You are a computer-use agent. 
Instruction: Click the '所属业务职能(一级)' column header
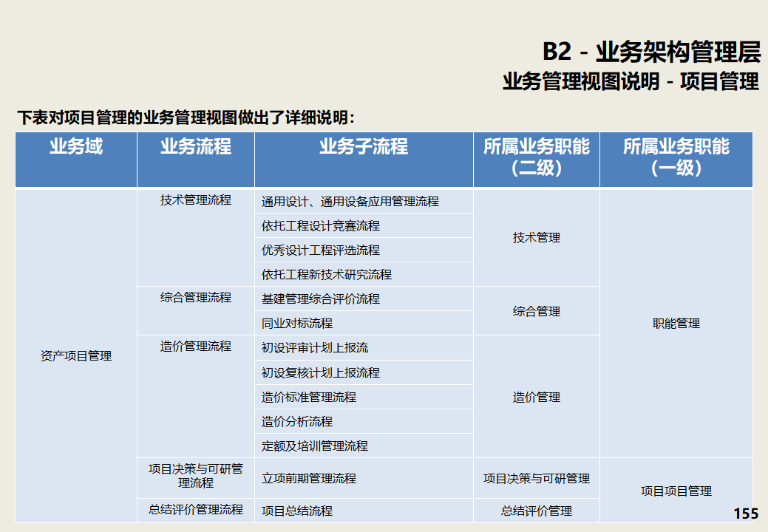pos(676,160)
